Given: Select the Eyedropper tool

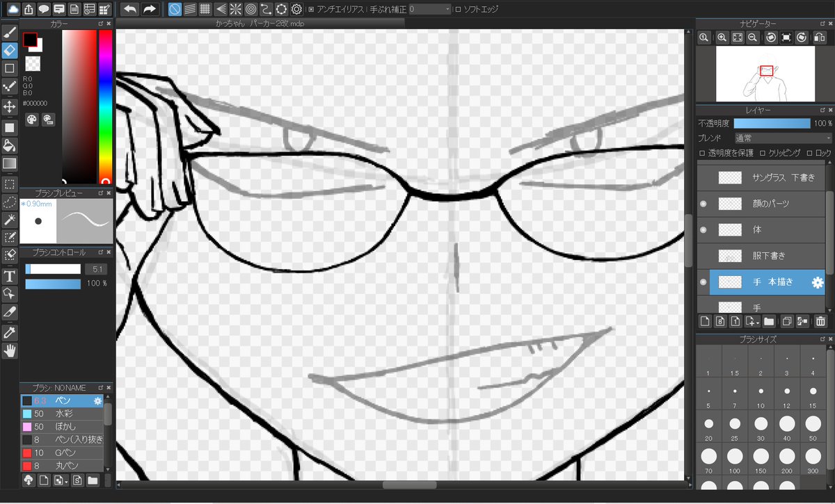Looking at the screenshot, I should click(x=10, y=332).
